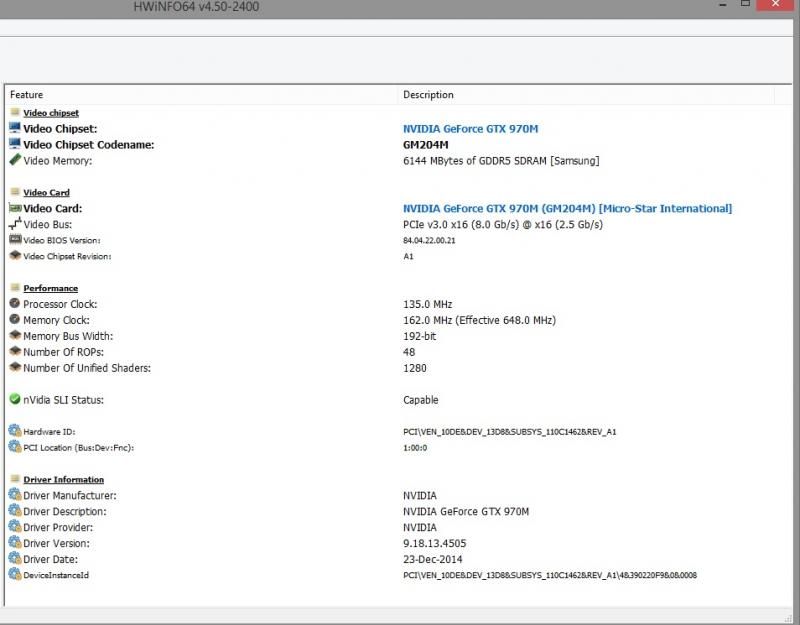Click the folder icon of Driver Information section
This screenshot has width=800, height=625.
point(15,479)
